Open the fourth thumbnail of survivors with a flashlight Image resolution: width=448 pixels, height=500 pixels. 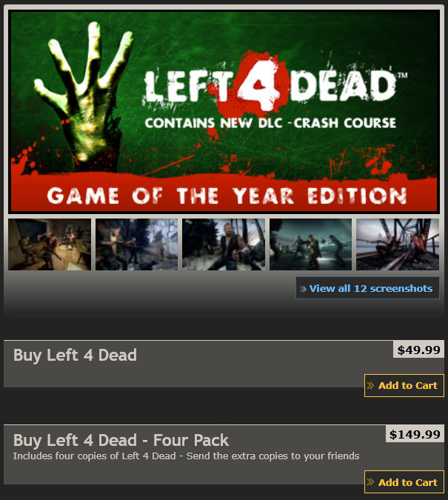310,244
